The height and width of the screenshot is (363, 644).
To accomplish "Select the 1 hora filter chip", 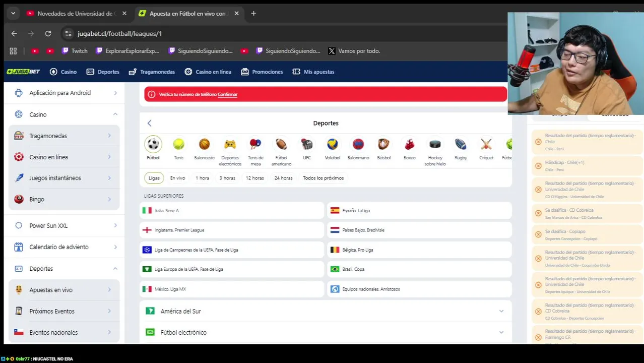I will pos(202,178).
